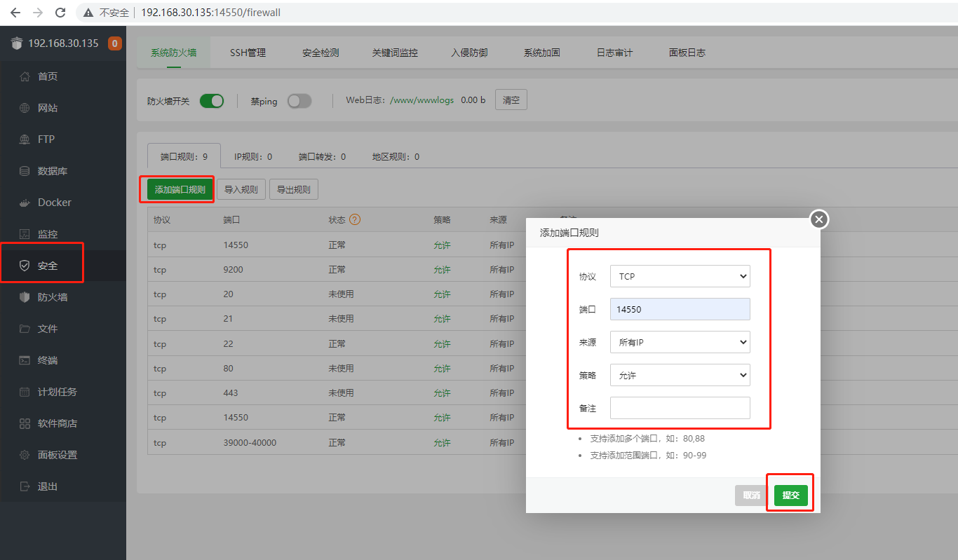Reload the page with browser refresh icon
The width and height of the screenshot is (958, 560).
(60, 13)
